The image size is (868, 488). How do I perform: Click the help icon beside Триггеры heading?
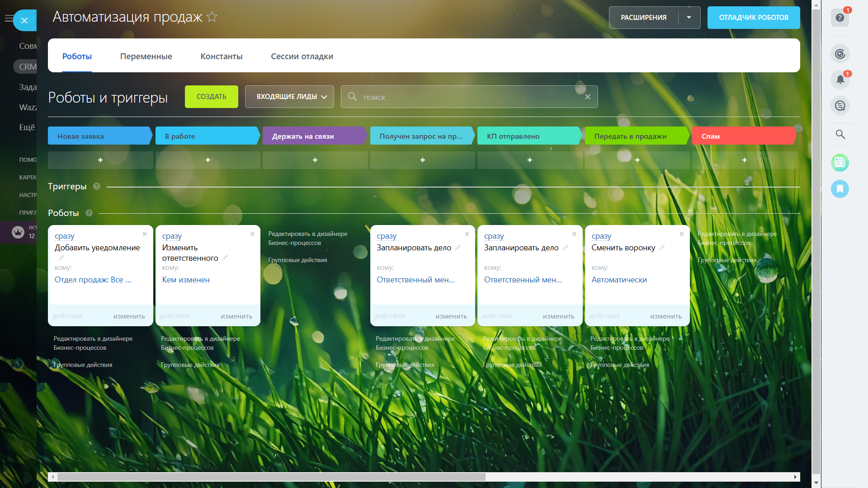(97, 186)
